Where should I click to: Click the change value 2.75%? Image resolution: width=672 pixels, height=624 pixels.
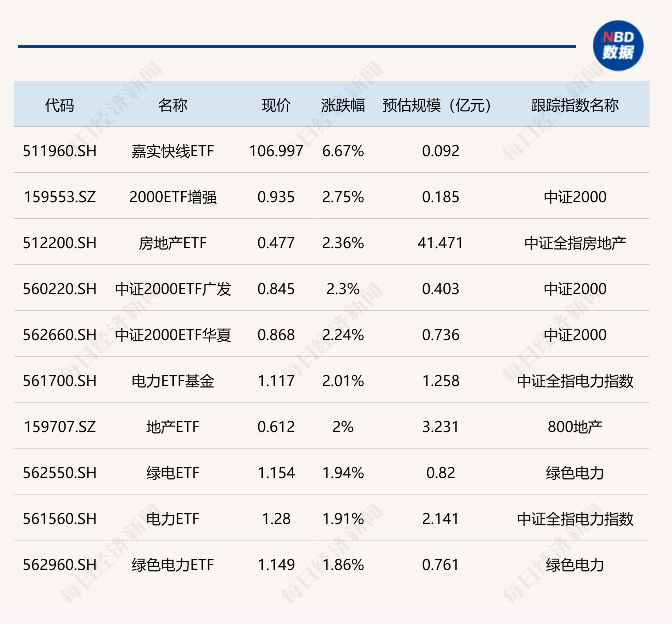[x=343, y=197]
